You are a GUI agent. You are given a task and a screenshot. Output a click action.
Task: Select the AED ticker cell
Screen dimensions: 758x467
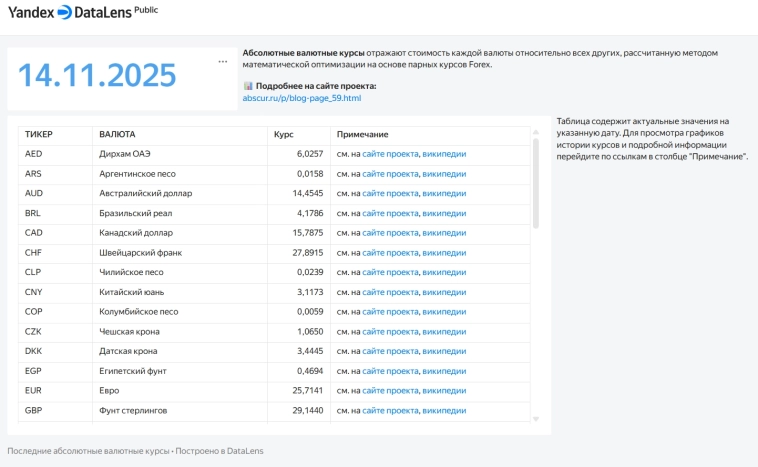coord(55,154)
